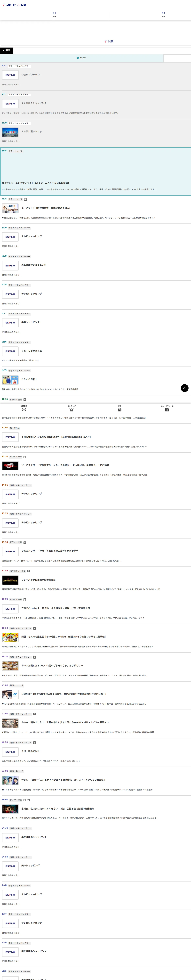Open 美と健康のショッピング program at 24:30
The width and height of the screenshot is (191, 980).
pyautogui.click(x=34, y=837)
